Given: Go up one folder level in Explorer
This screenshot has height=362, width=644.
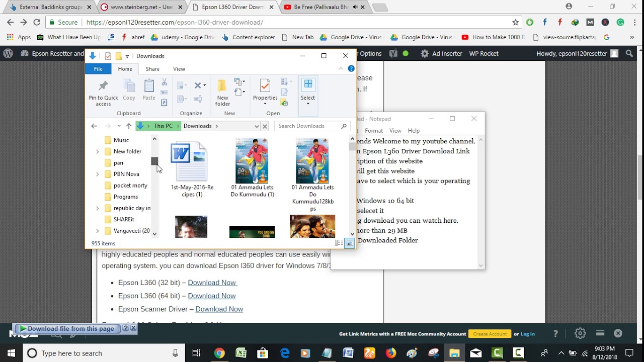Looking at the screenshot, I should click(x=129, y=126).
